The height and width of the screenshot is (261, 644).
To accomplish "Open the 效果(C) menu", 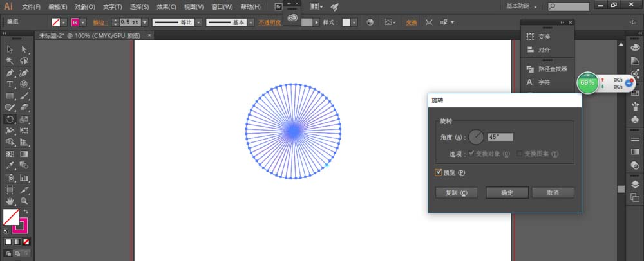I will 166,7.
